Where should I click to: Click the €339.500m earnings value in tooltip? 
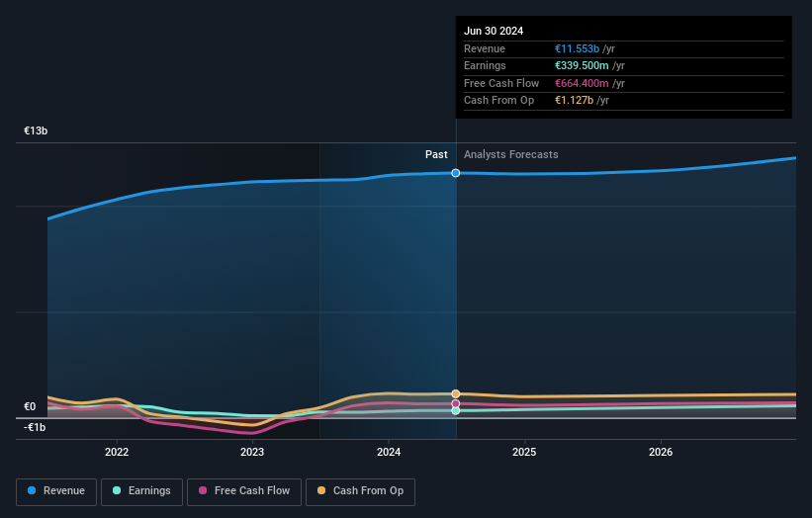coord(582,65)
